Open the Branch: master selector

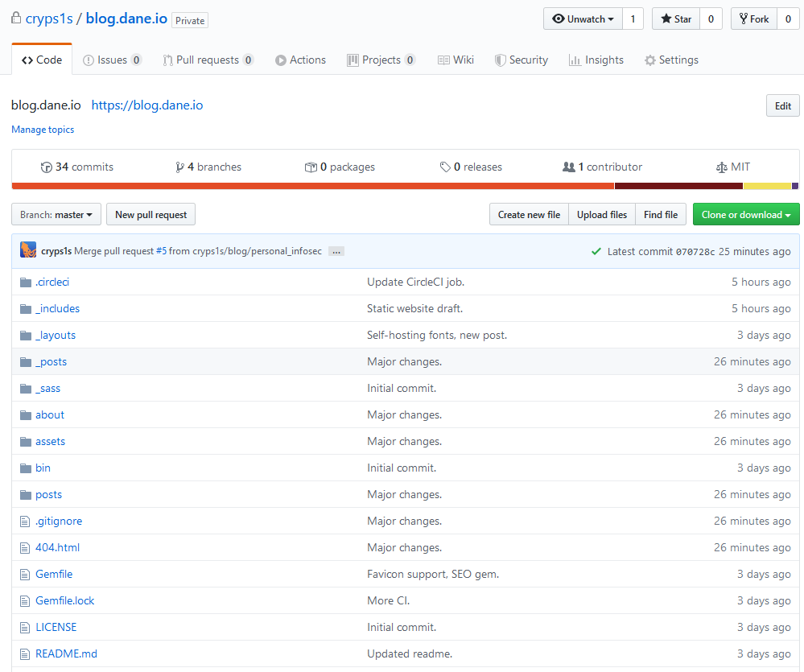click(56, 214)
